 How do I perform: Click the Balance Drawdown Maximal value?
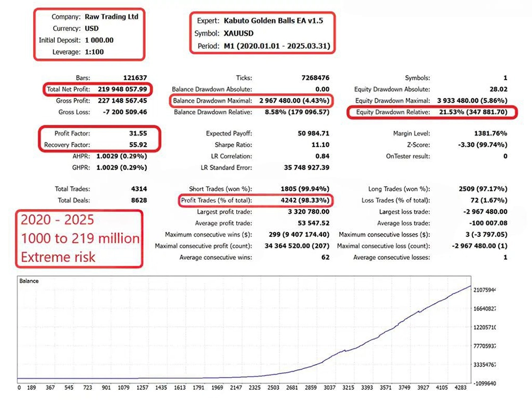(294, 100)
